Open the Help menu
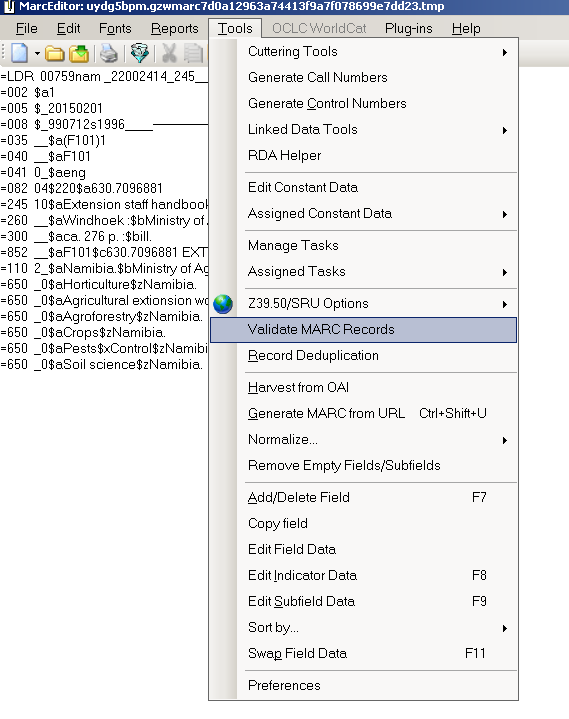 click(466, 28)
